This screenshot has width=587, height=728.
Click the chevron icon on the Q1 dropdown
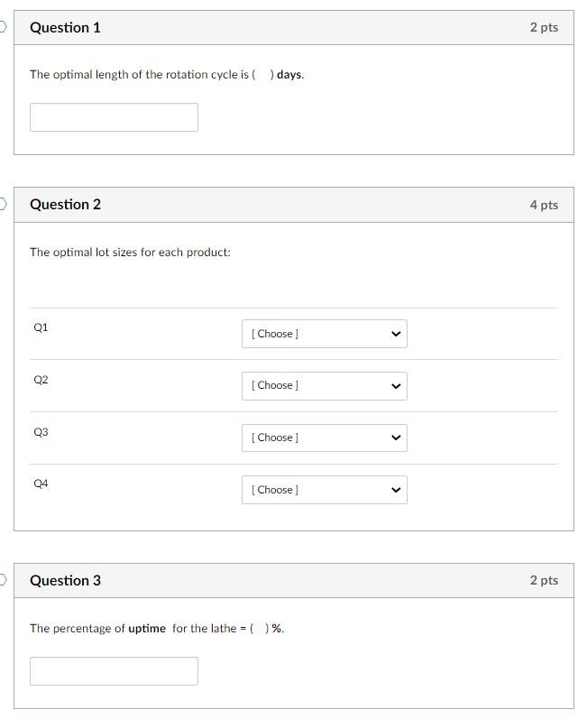tap(395, 333)
